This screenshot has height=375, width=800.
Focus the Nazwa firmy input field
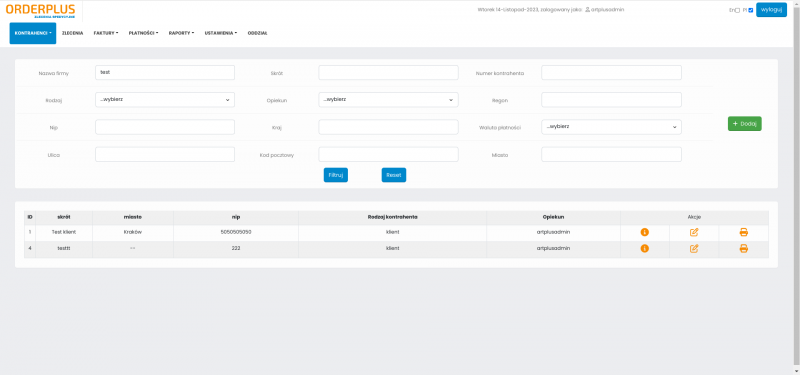point(165,72)
